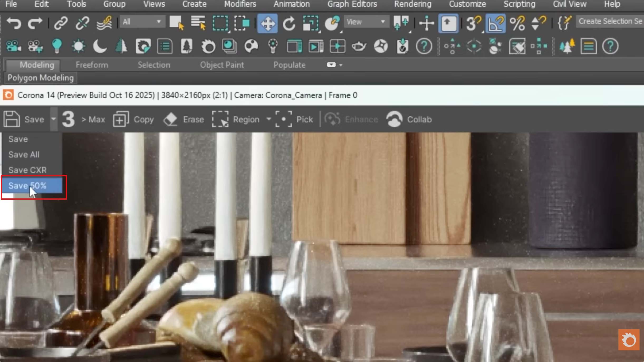Choose the Rectangular Selection Region icon
644x362 pixels.
[220, 23]
